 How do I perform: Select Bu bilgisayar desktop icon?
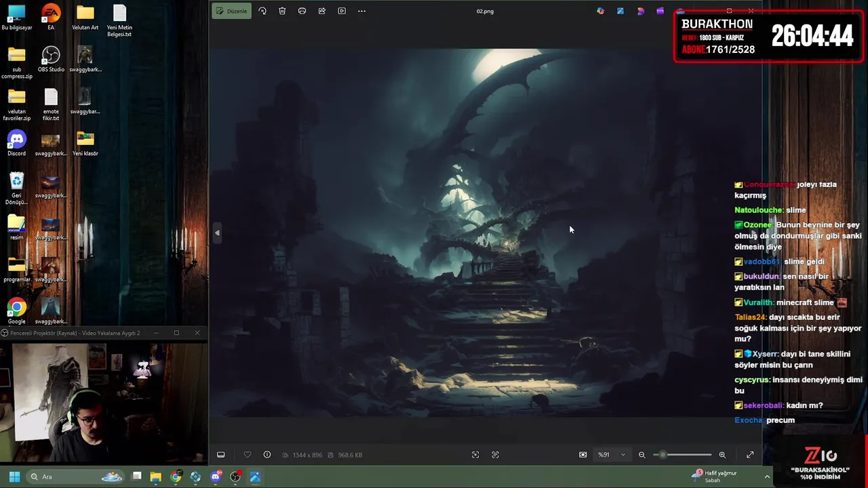pos(17,18)
